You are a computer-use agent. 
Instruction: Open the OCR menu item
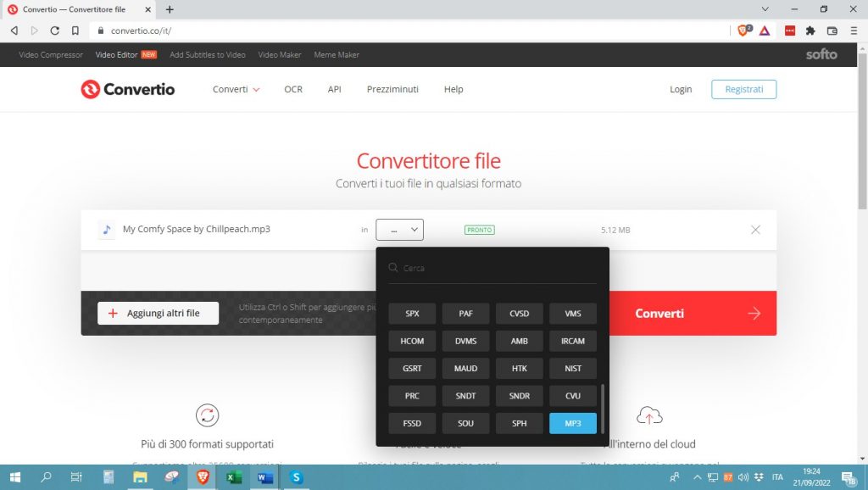pyautogui.click(x=293, y=89)
